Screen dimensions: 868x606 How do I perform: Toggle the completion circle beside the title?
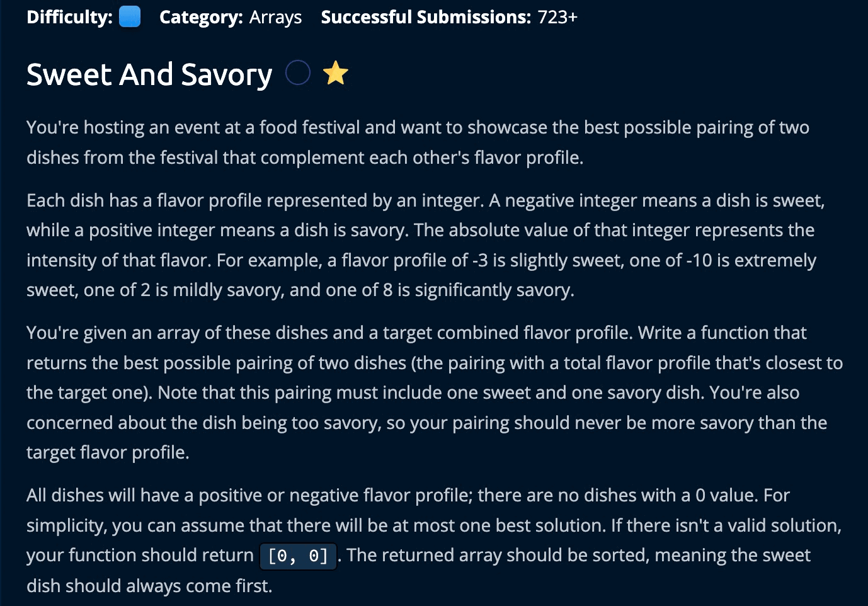(x=297, y=73)
